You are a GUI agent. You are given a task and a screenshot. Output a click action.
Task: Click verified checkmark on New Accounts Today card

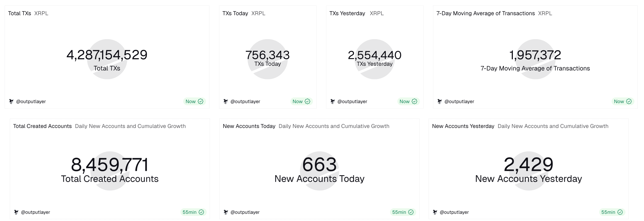pyautogui.click(x=411, y=212)
